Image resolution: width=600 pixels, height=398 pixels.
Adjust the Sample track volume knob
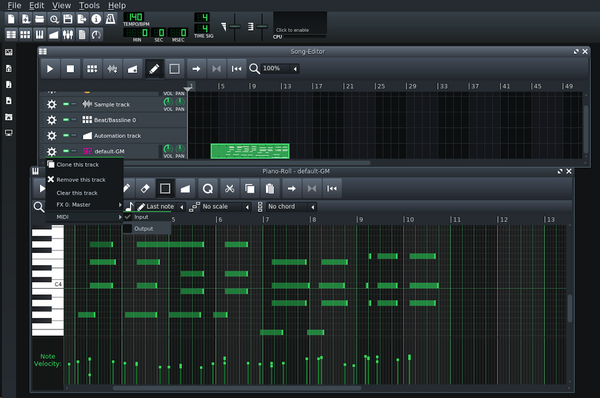pyautogui.click(x=168, y=102)
